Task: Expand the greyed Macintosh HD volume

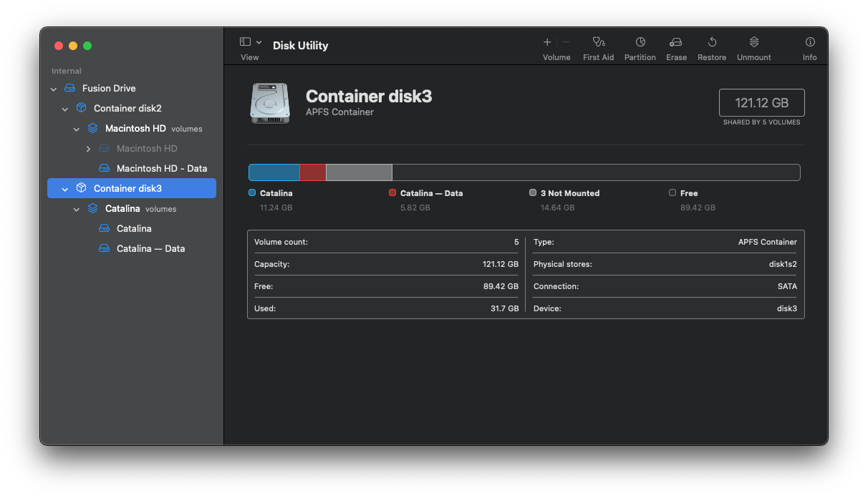Action: click(88, 149)
